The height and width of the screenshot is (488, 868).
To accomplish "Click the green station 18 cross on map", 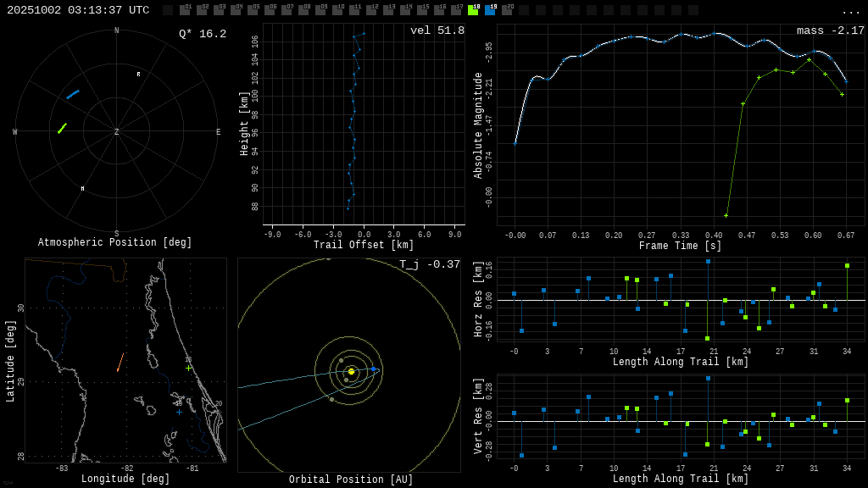I will click(x=188, y=368).
